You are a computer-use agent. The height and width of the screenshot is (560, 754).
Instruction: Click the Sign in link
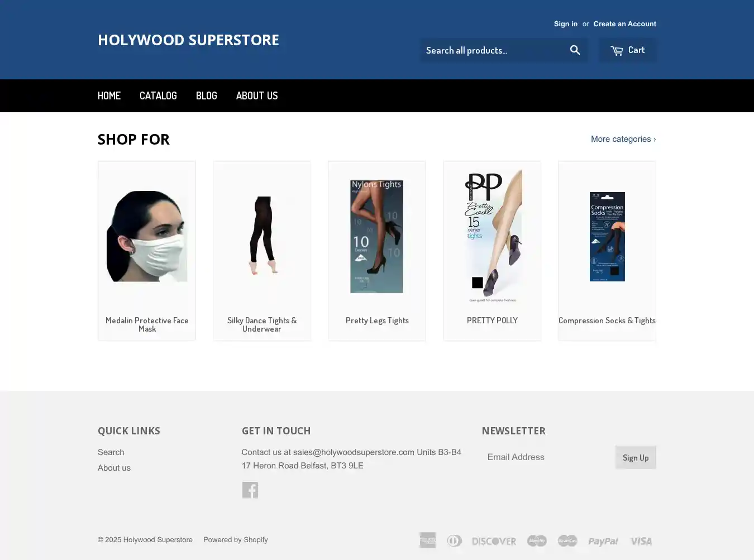(566, 24)
